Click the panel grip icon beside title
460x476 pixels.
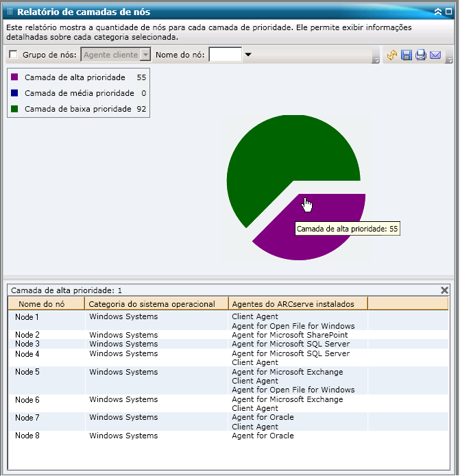(10, 12)
